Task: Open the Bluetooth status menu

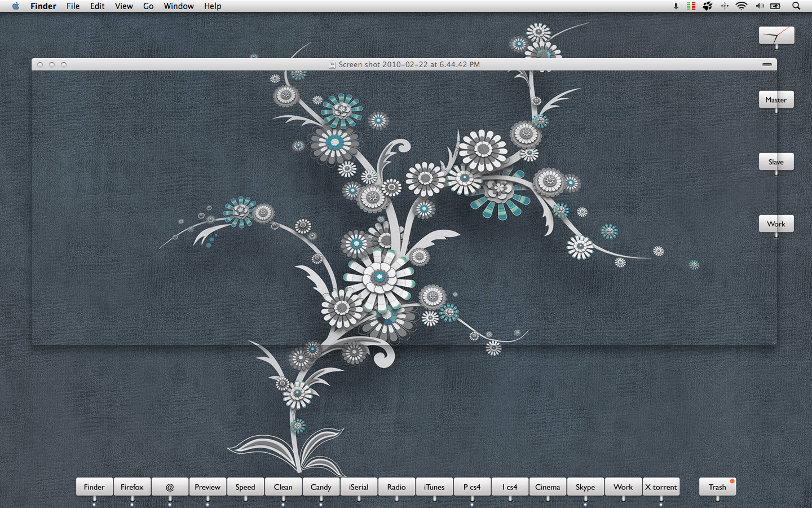Action: coord(725,6)
